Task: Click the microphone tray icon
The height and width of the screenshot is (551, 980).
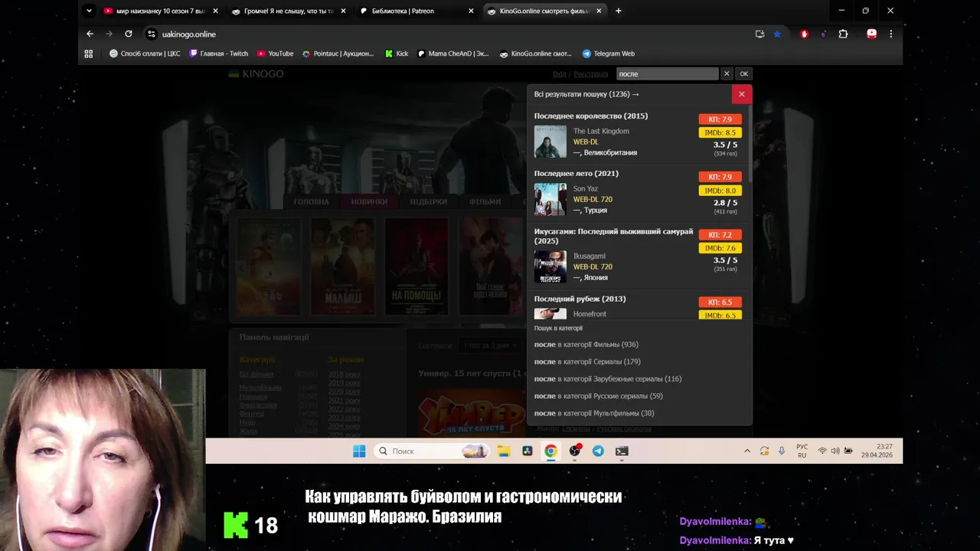Action: [782, 451]
